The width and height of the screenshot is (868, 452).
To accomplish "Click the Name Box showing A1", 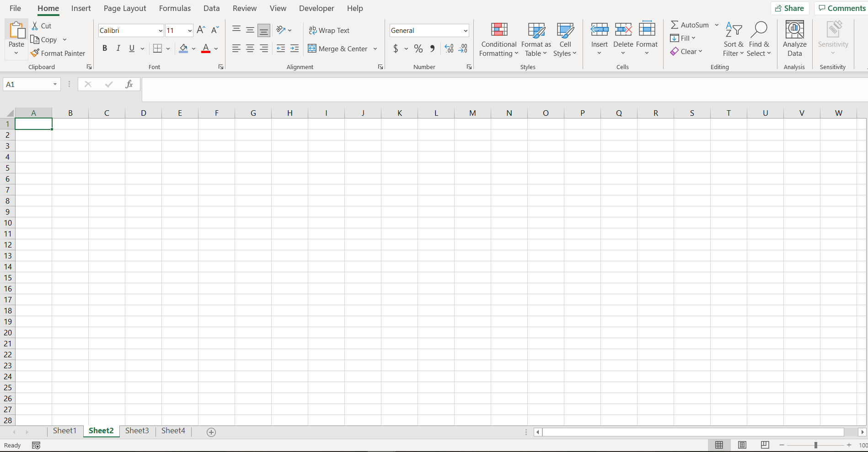I will (x=27, y=84).
